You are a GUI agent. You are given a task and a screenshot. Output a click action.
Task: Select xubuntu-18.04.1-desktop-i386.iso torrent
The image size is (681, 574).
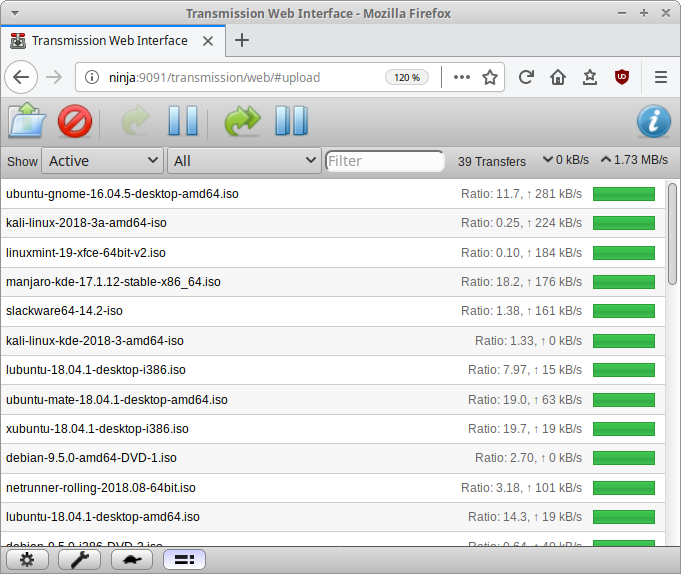pos(333,429)
